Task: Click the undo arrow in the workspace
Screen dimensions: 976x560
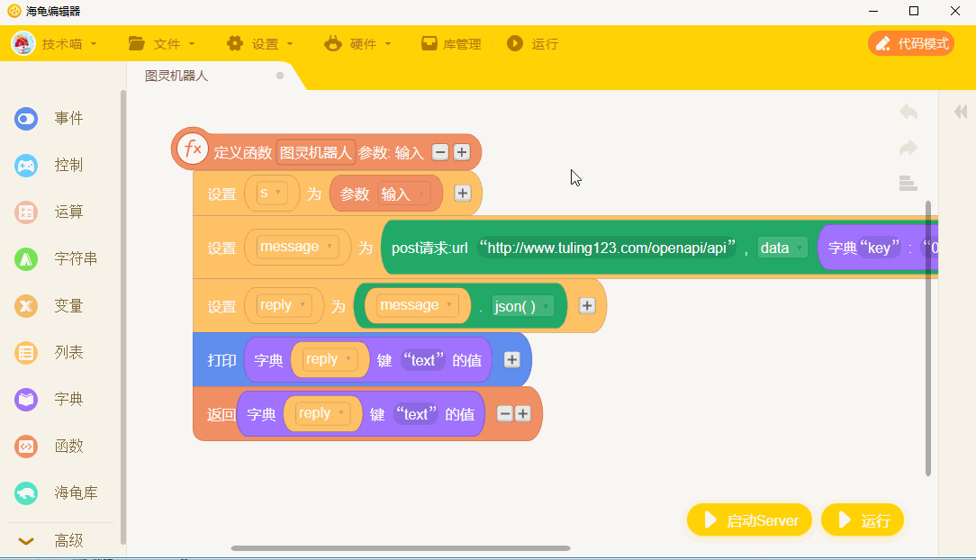Action: 908,112
